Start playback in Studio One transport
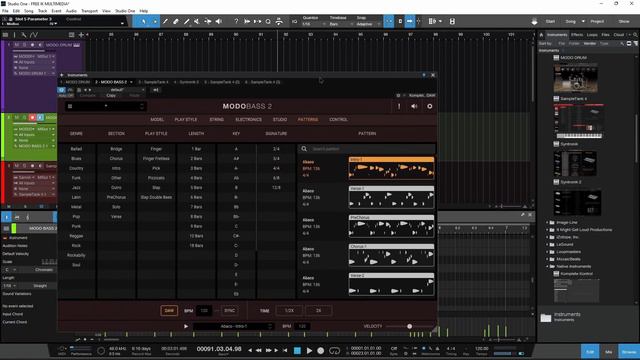Screen dimensions: 640x360 coord(309,351)
